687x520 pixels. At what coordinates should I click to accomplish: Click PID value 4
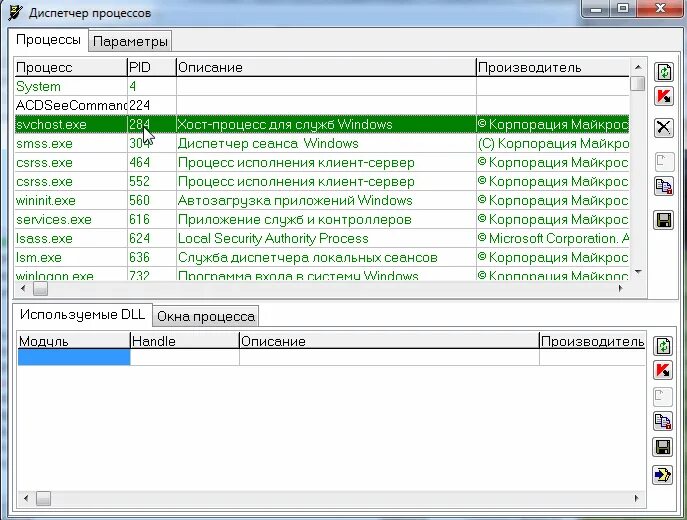click(133, 86)
